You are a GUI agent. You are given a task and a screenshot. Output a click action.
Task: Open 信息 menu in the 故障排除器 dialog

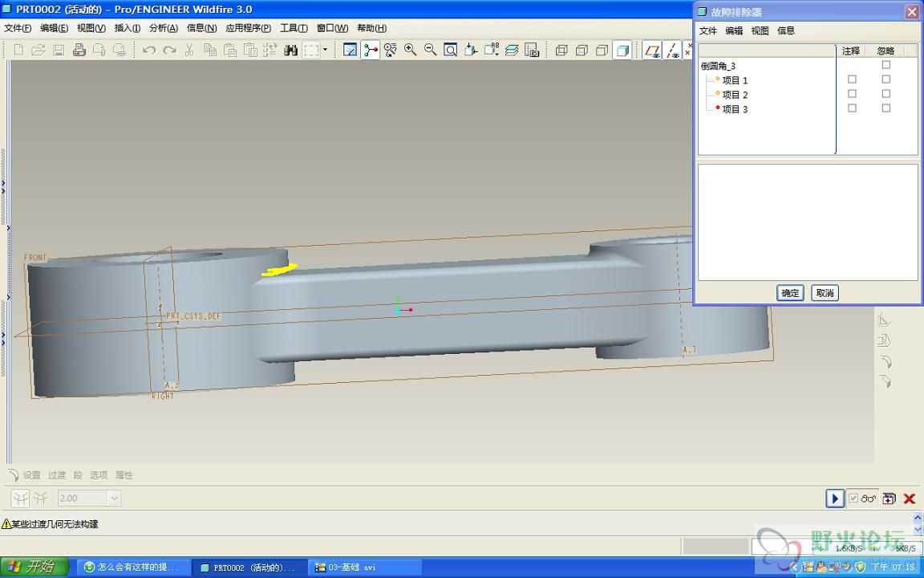point(786,31)
